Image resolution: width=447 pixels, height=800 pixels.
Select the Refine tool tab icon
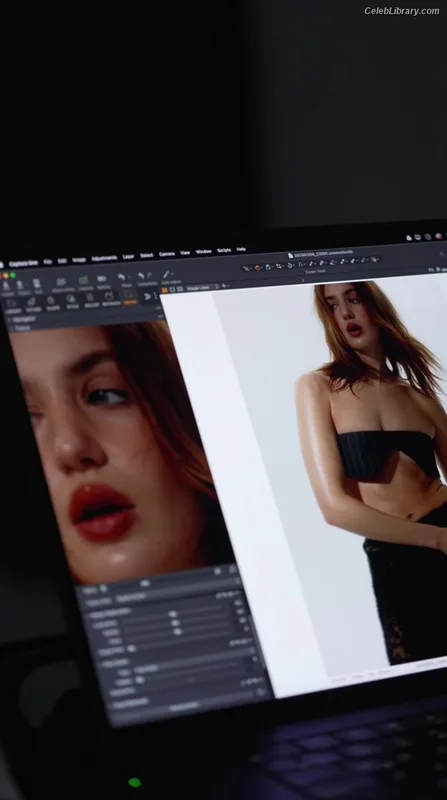click(x=90, y=298)
